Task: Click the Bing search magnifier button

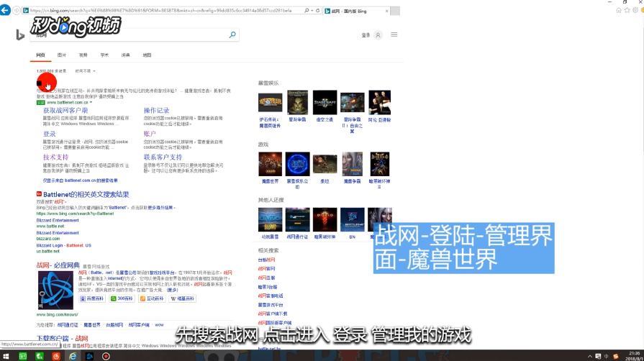Action: pyautogui.click(x=232, y=35)
